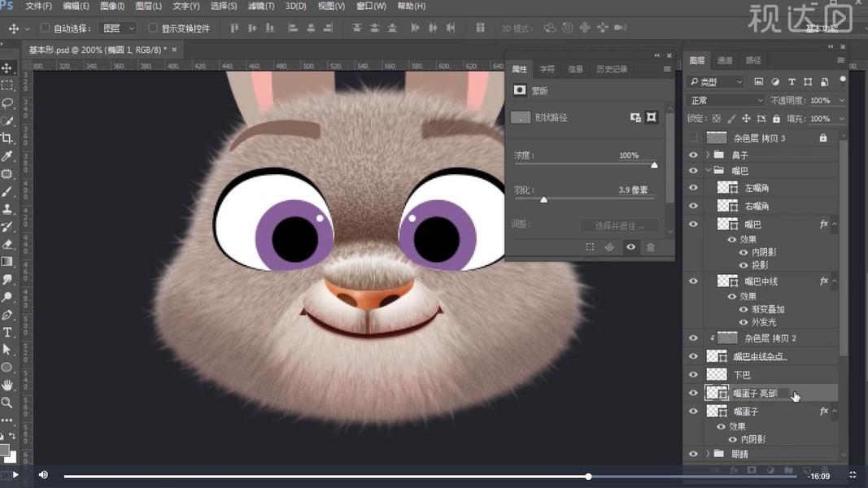Toggle the 自动选择 checkbox
This screenshot has width=868, height=488.
46,28
